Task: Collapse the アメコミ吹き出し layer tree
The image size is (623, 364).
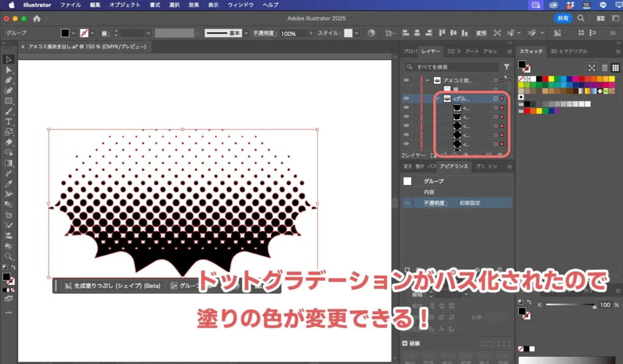Action: 428,80
